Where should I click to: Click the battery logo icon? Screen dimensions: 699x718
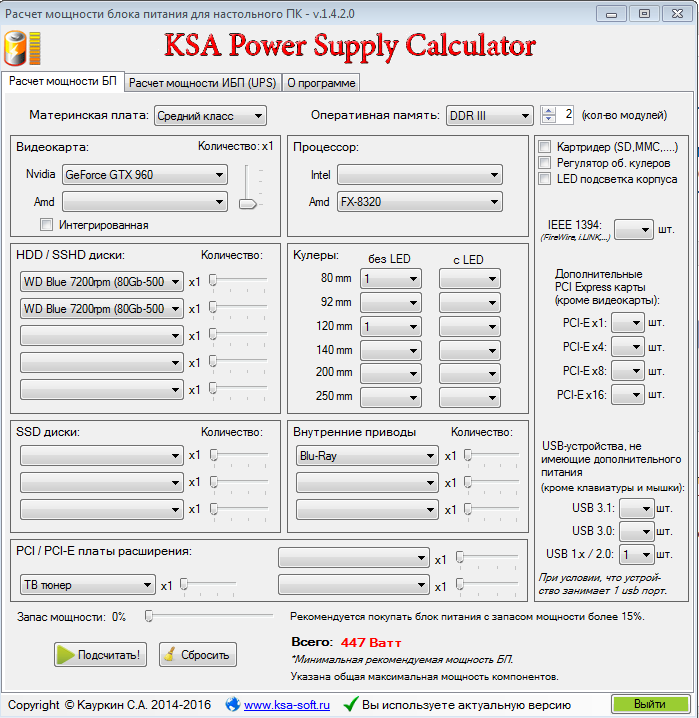[x=22, y=48]
